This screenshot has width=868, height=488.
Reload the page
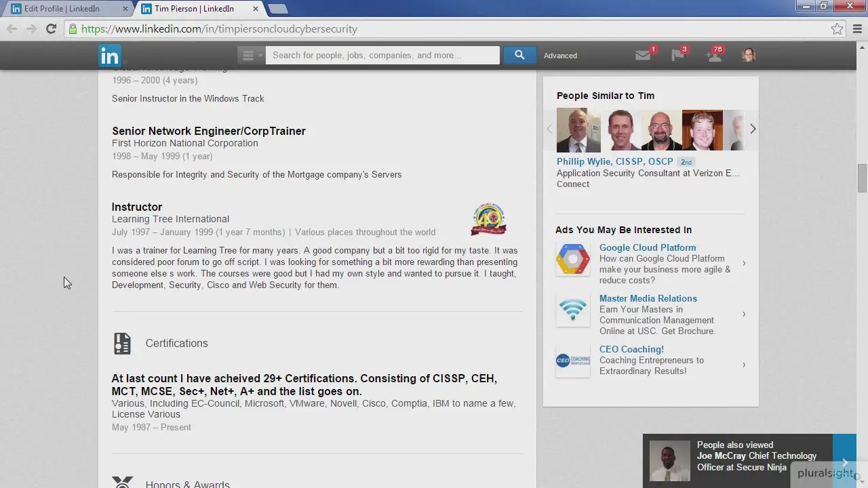tap(51, 28)
